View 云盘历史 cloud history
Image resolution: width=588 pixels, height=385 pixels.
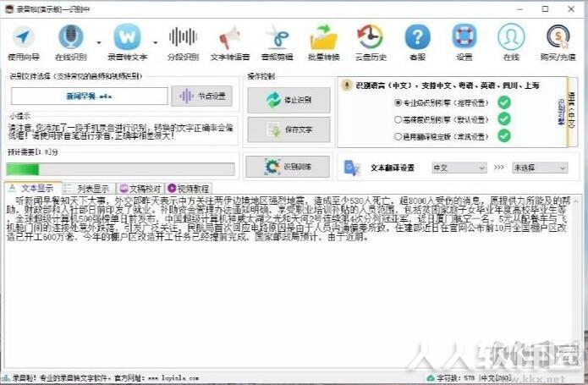(x=371, y=42)
